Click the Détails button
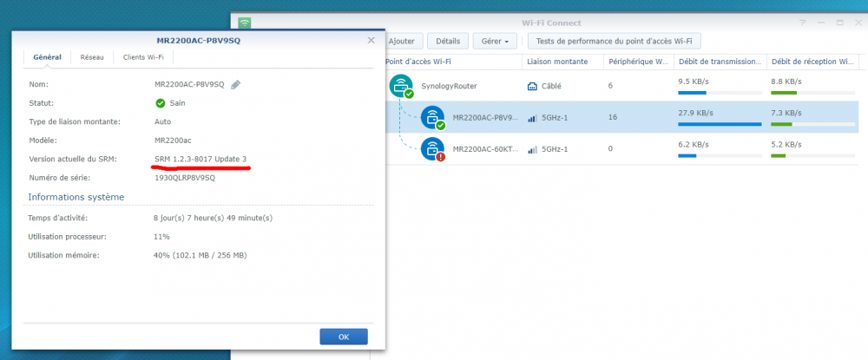 [448, 41]
